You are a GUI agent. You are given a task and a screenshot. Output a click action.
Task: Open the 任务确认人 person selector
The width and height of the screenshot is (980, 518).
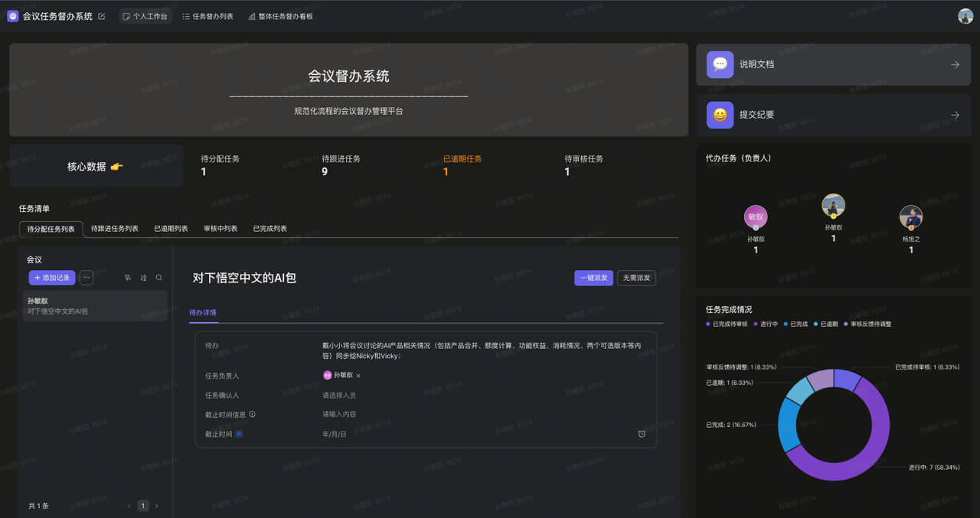click(x=339, y=396)
